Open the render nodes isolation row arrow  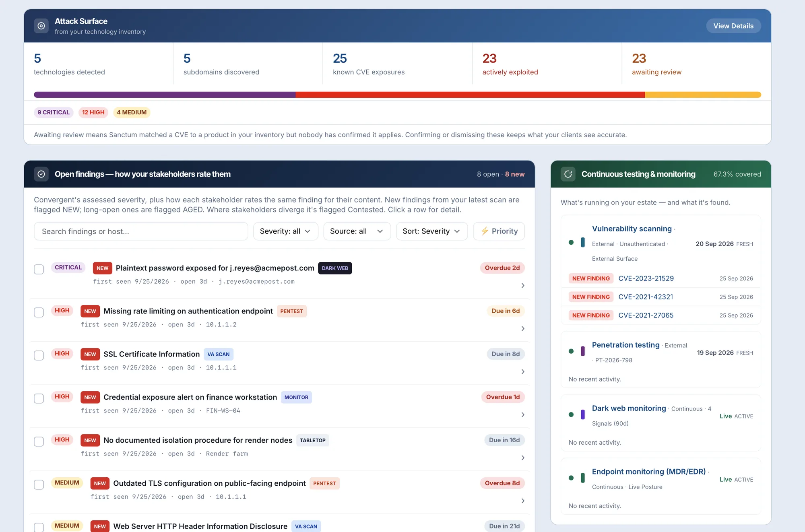(x=523, y=458)
